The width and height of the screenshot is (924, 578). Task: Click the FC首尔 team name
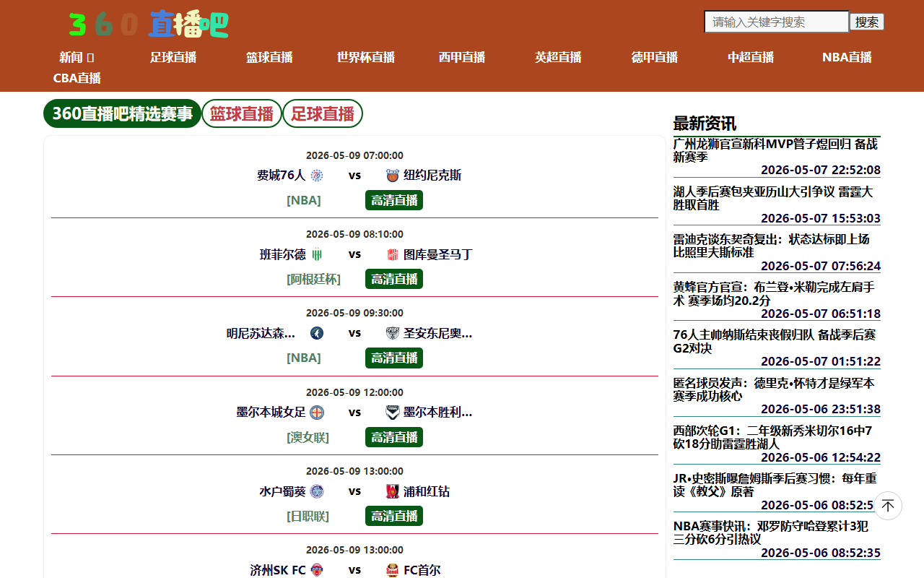[x=422, y=570]
